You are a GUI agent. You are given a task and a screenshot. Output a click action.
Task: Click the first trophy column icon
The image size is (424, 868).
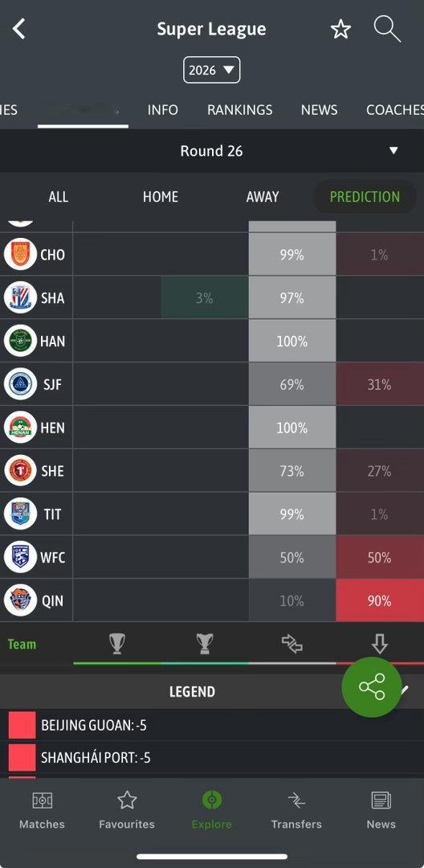116,644
